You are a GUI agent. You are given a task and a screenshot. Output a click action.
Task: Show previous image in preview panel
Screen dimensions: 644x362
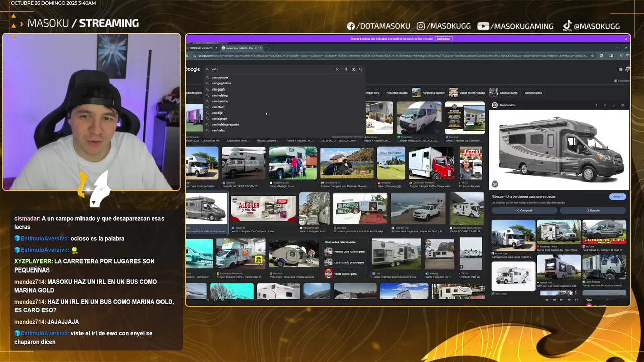tap(596, 105)
